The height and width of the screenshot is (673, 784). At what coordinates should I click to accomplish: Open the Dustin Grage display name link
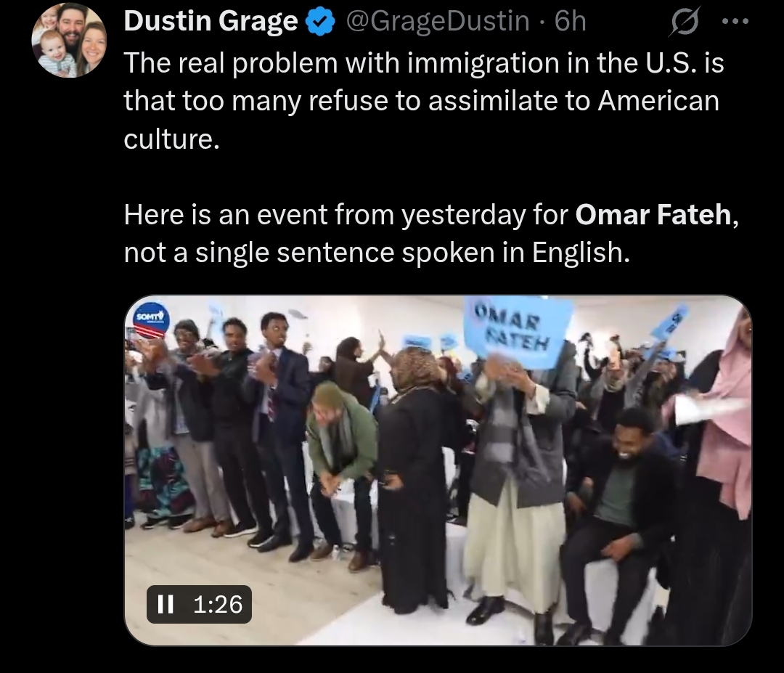coord(211,21)
